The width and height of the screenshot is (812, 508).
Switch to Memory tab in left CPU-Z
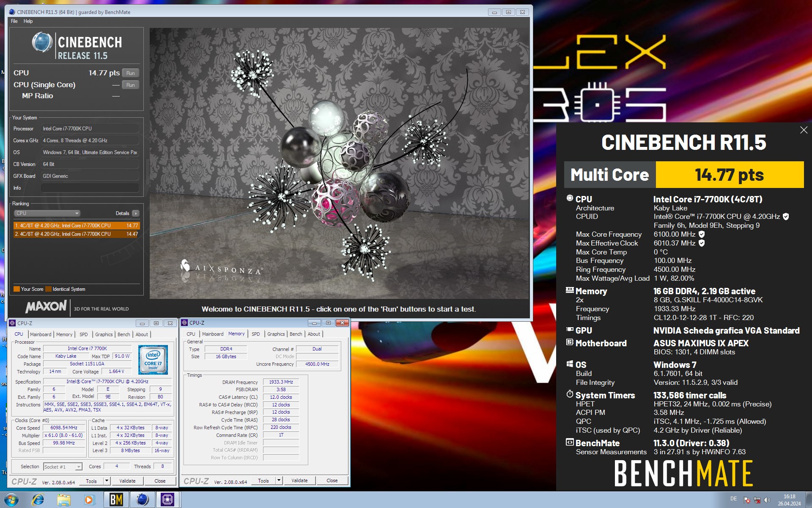point(64,334)
